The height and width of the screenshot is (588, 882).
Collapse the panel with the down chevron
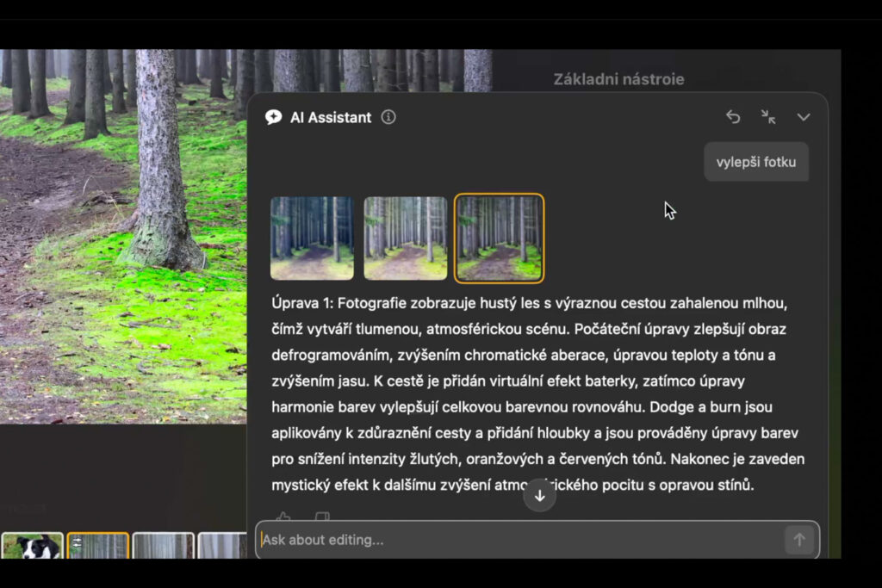[804, 117]
